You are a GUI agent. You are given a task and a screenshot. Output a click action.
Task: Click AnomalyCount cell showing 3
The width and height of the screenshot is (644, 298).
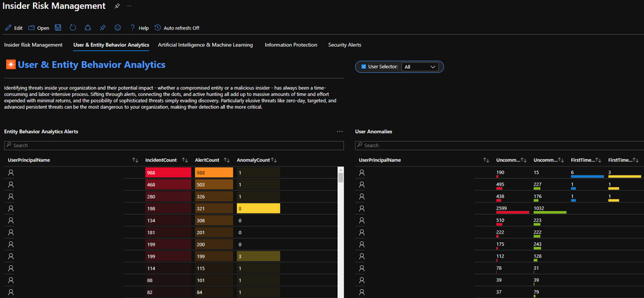[x=259, y=257]
